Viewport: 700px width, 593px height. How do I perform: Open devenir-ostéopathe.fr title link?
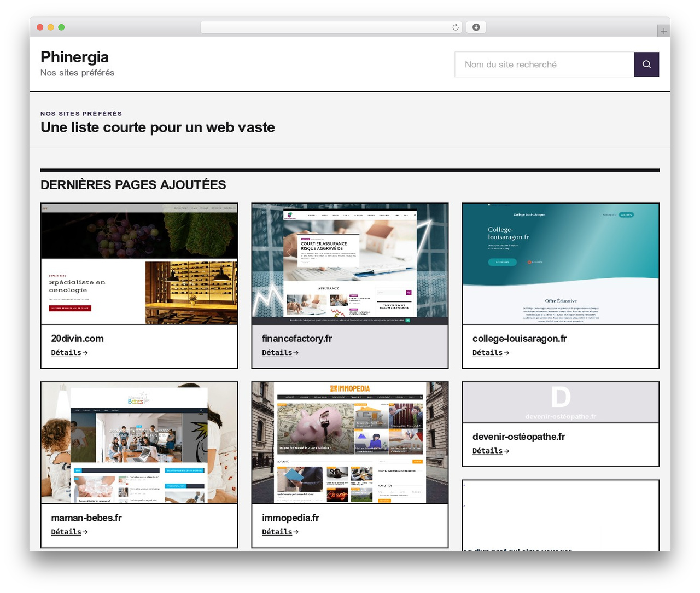point(518,437)
